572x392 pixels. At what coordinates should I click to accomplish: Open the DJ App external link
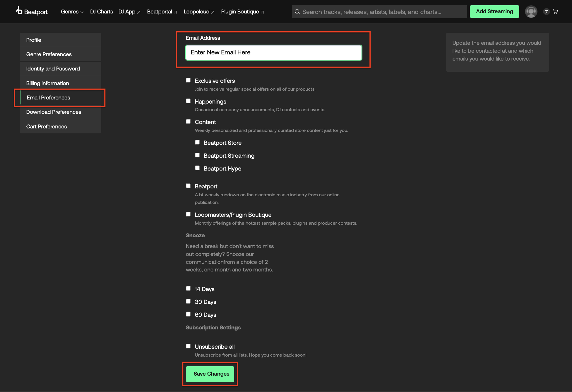129,12
